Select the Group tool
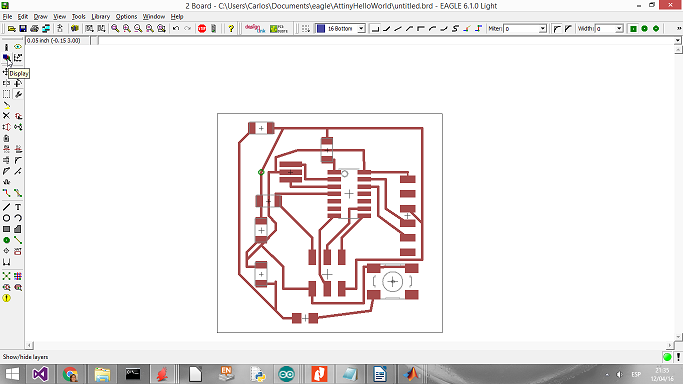 (7, 94)
